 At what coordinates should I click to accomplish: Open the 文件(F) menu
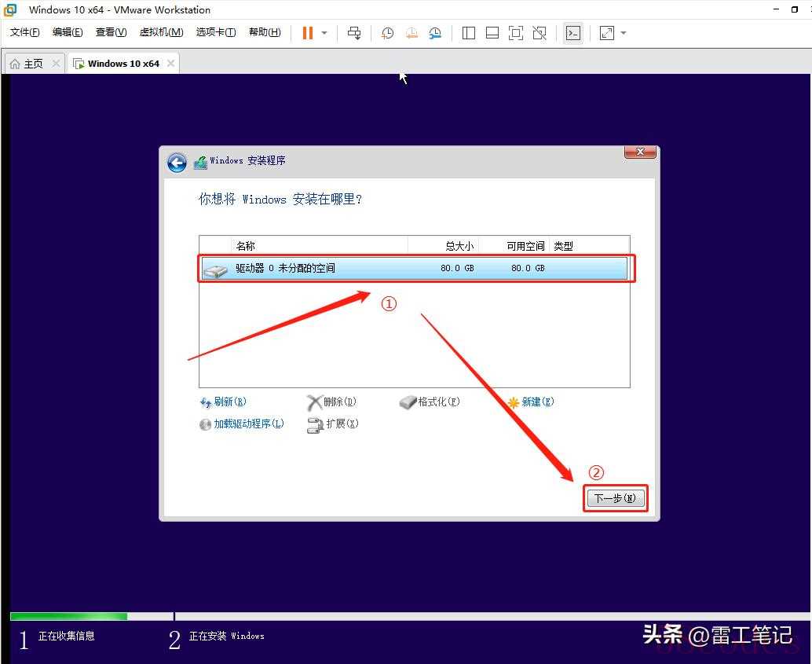(x=25, y=32)
